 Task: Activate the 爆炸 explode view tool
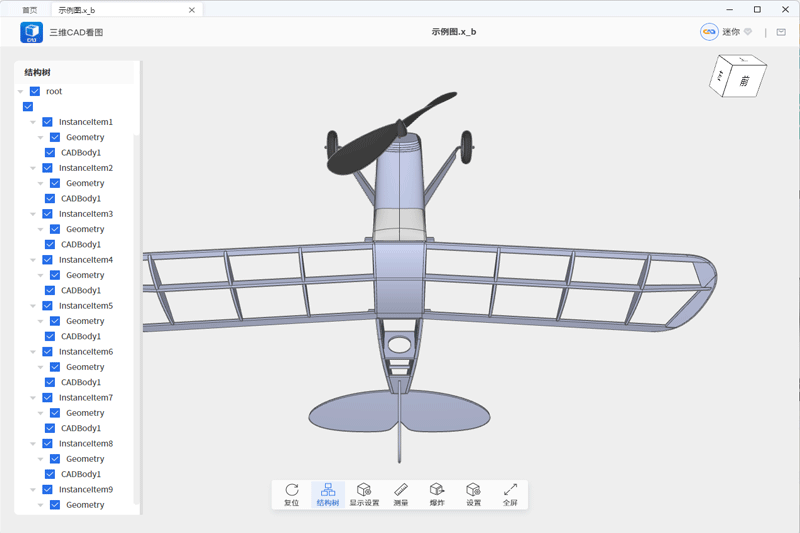coord(437,494)
